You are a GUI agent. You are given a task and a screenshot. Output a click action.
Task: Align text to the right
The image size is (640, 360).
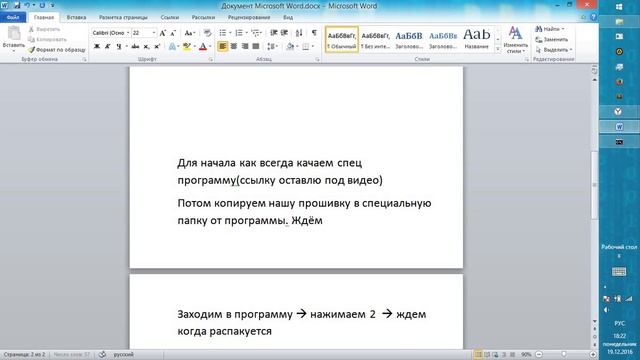[x=245, y=47]
